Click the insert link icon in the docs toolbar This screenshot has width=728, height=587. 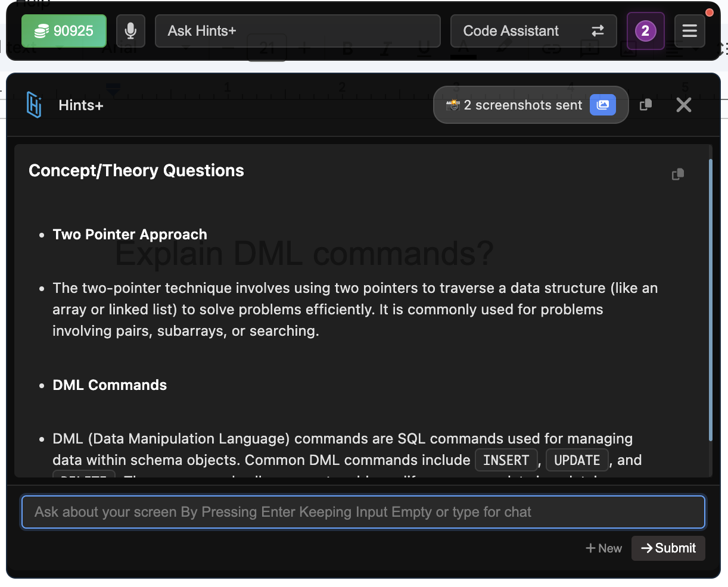point(551,49)
